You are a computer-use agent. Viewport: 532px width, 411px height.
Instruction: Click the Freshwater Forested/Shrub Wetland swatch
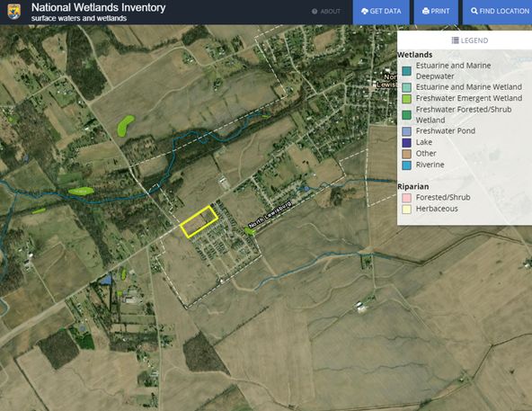406,115
